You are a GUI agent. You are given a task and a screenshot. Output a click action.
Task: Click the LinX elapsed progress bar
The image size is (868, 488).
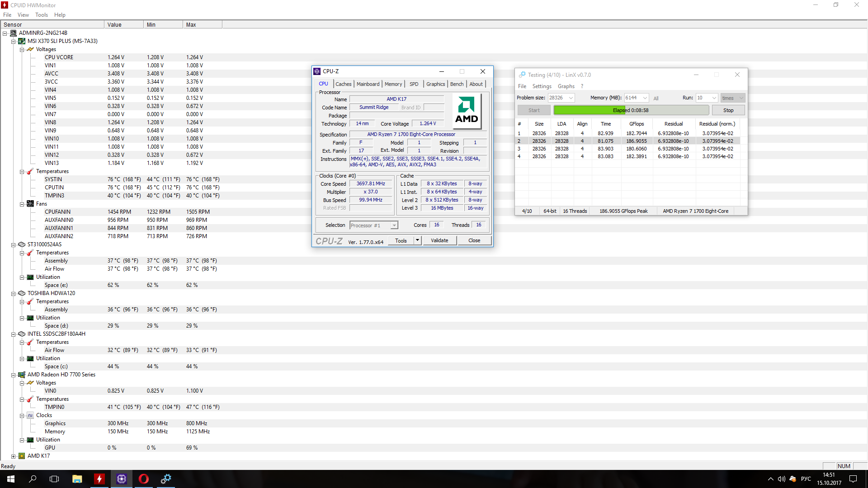pos(631,110)
